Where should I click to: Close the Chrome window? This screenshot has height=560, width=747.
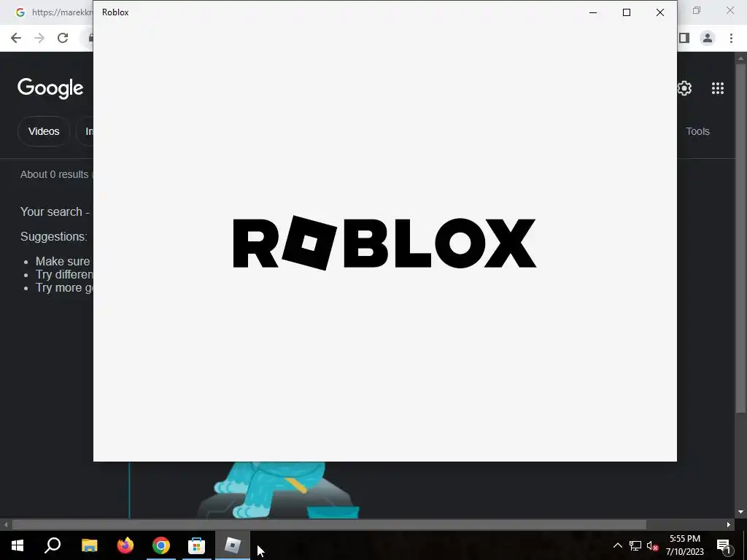729,10
